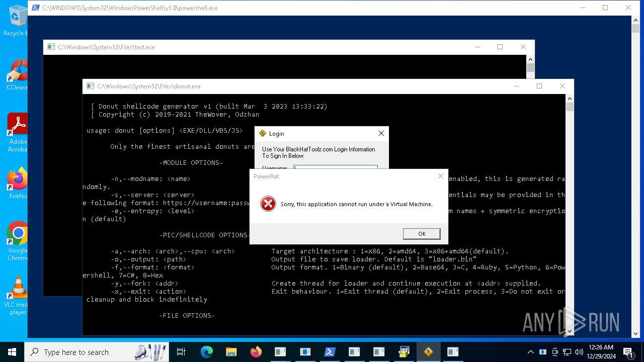This screenshot has height=362, width=644.
Task: Click the "-n,--modname: <name>" option line
Action: (150, 178)
